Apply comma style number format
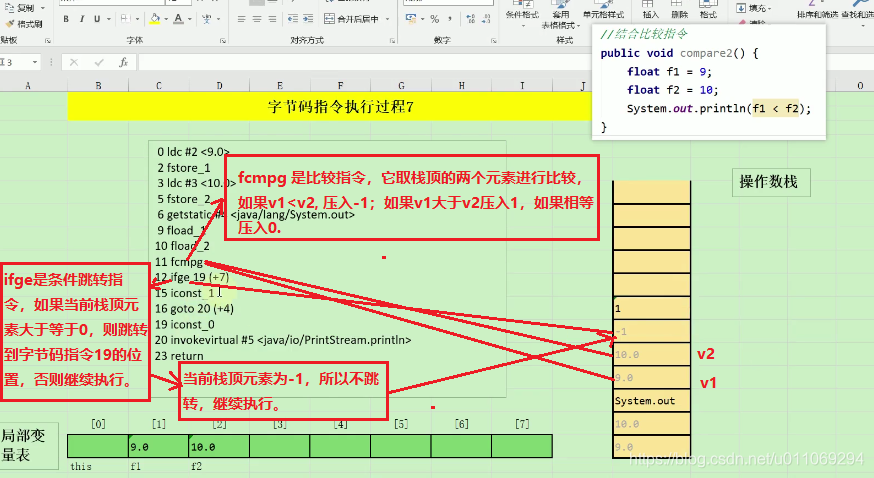 click(x=450, y=19)
